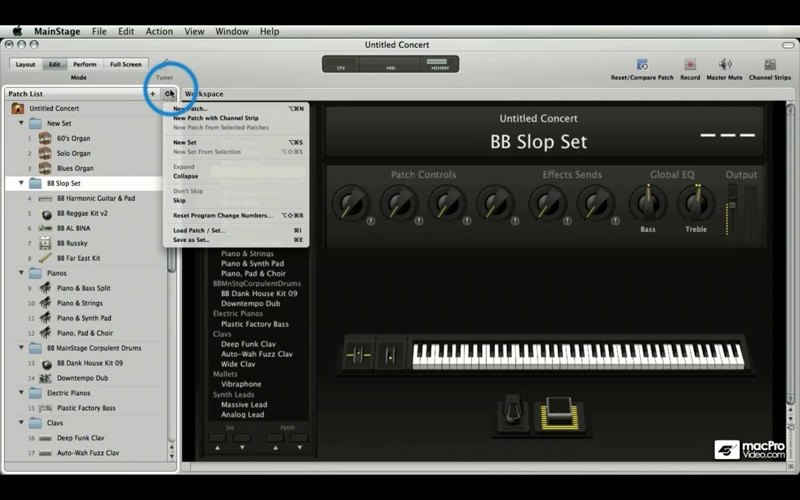The width and height of the screenshot is (800, 500).
Task: Select the BB Reggae Kit v2 icon
Action: pyautogui.click(x=46, y=213)
